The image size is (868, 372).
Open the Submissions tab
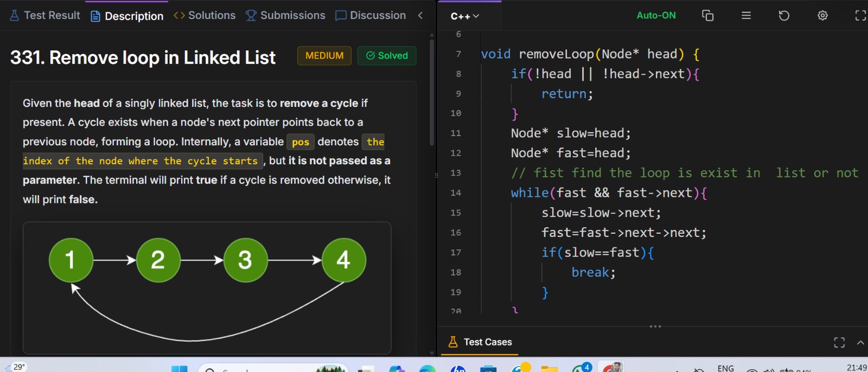(x=285, y=16)
